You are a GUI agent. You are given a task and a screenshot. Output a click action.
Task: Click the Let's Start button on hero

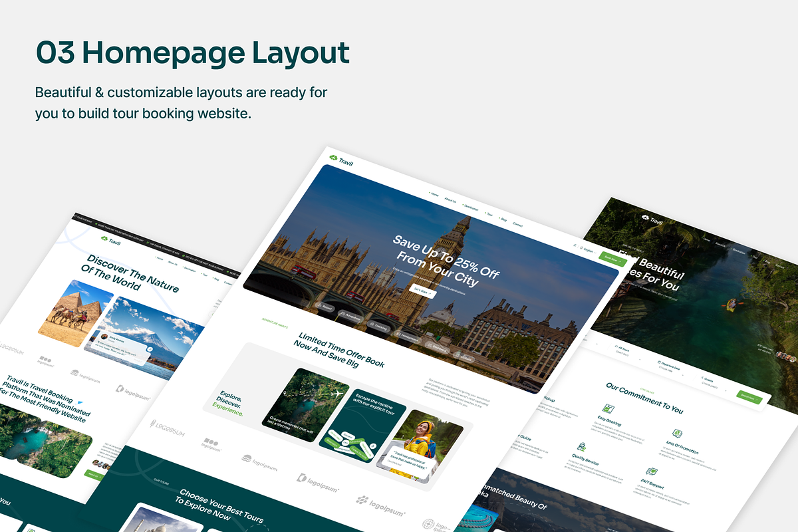422,290
